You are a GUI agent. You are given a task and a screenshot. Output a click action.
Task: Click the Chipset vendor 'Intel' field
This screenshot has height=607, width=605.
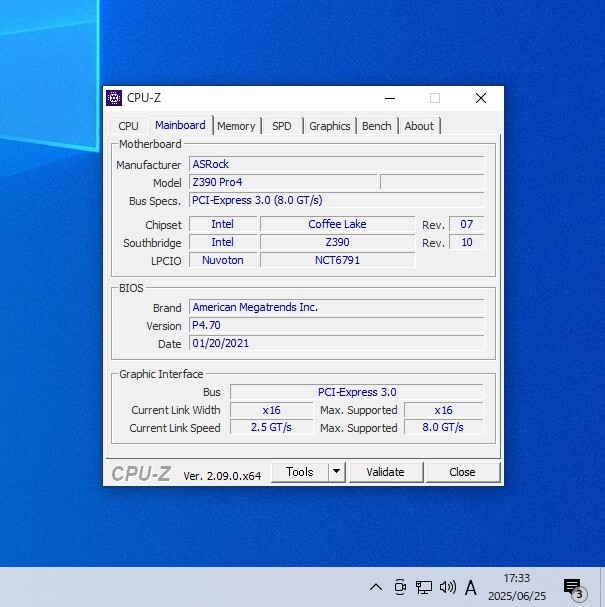223,224
